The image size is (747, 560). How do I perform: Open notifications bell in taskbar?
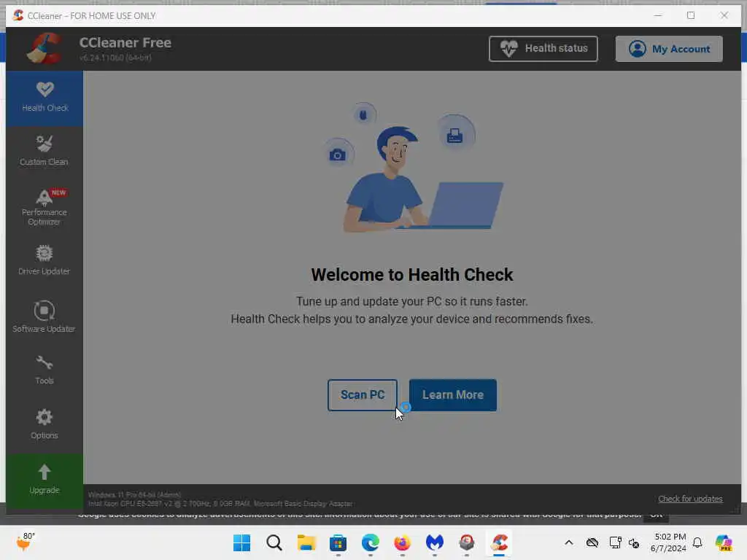pos(697,542)
